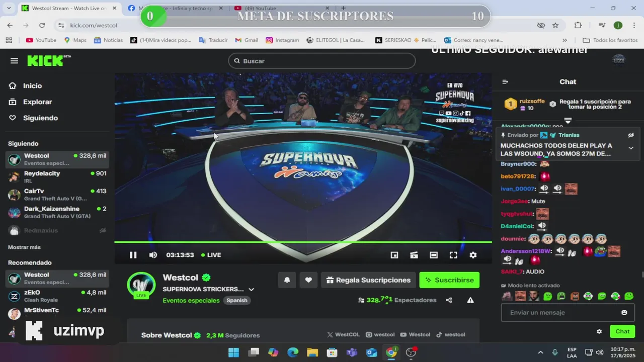Viewport: 644px width, 362px height.
Task: Open chat settings gear icon
Action: pyautogui.click(x=599, y=331)
